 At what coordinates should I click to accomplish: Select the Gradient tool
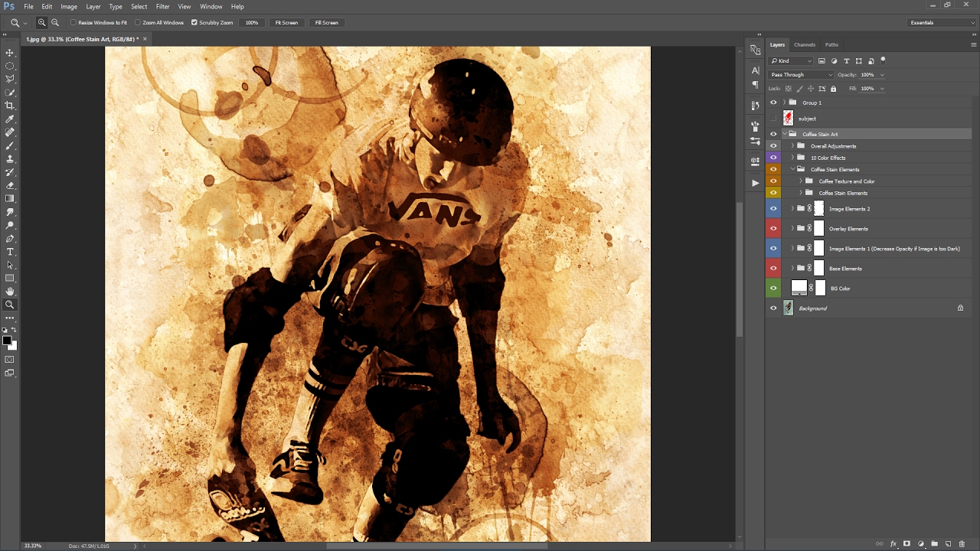click(10, 199)
